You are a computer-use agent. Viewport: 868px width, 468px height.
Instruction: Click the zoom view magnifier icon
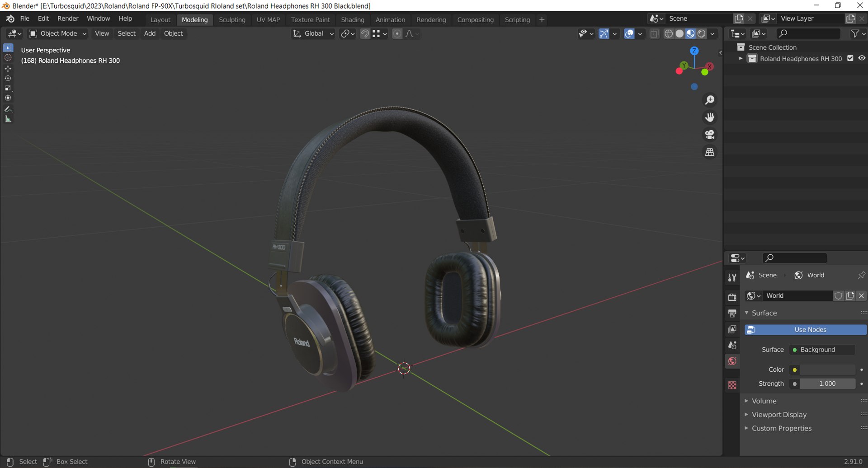(710, 100)
